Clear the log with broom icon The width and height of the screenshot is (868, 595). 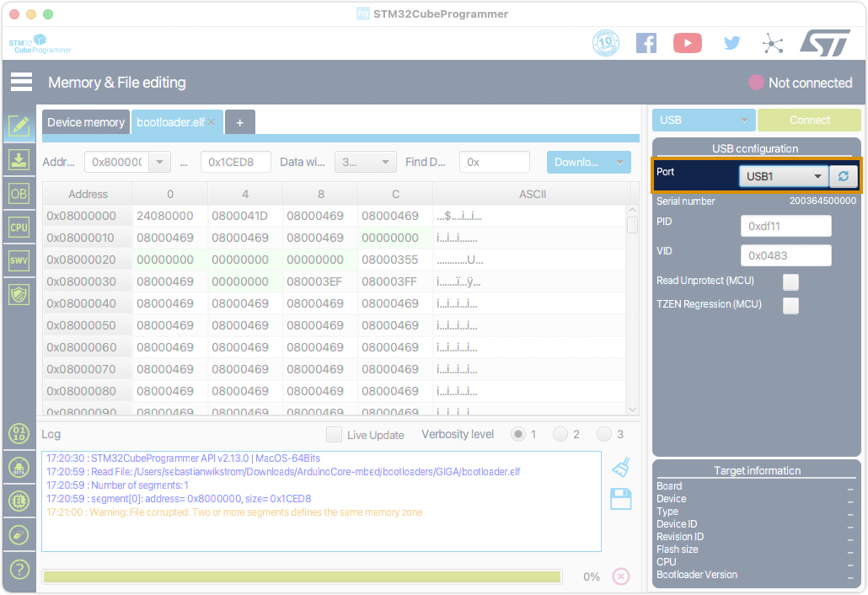point(621,467)
